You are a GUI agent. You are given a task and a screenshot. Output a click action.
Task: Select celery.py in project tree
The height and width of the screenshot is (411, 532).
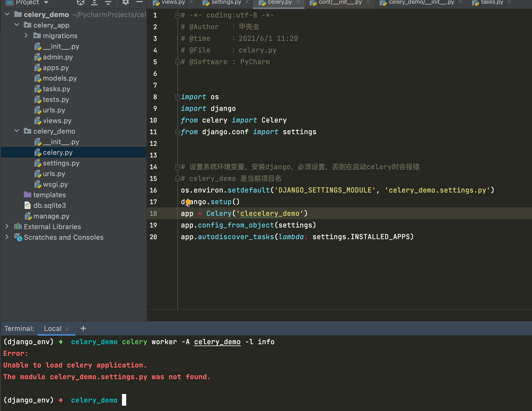(58, 152)
